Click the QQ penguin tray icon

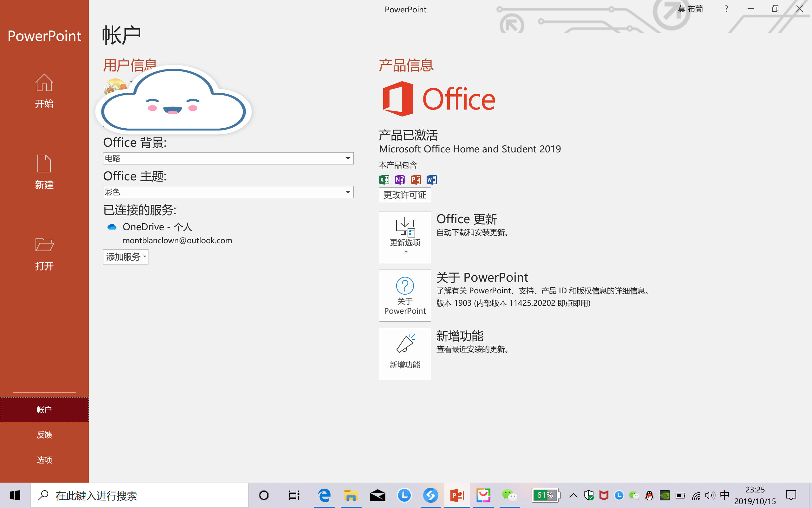click(650, 495)
